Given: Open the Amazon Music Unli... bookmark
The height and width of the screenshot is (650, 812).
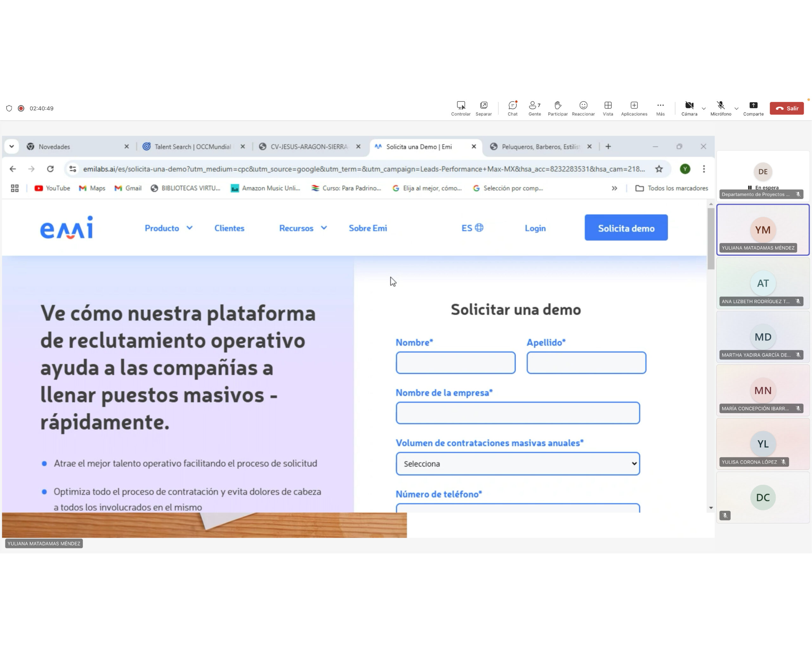Looking at the screenshot, I should (x=265, y=188).
